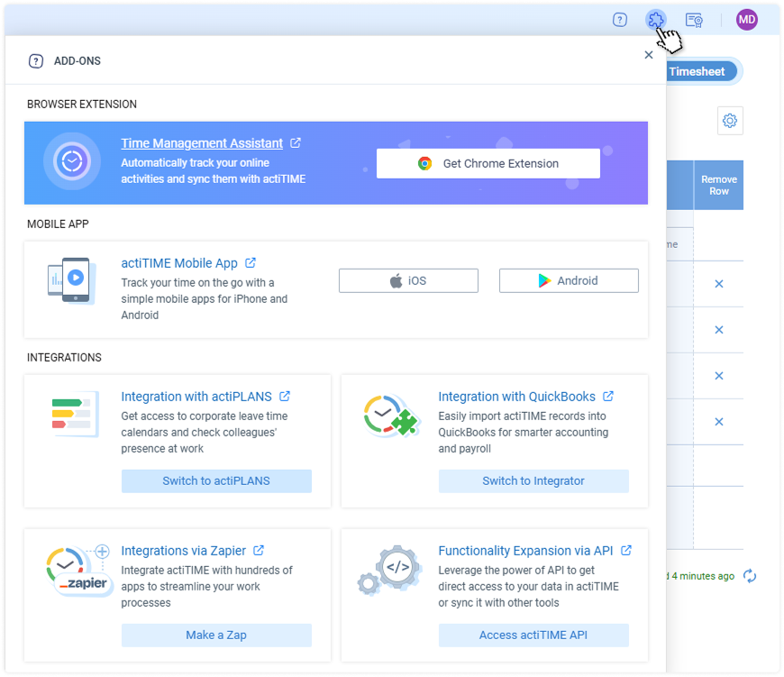
Task: Click the add-ons puzzle piece icon
Action: pyautogui.click(x=656, y=20)
